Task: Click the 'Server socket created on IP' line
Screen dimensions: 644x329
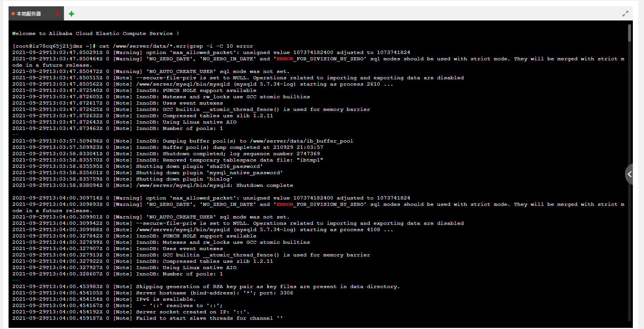Action: pyautogui.click(x=131, y=312)
